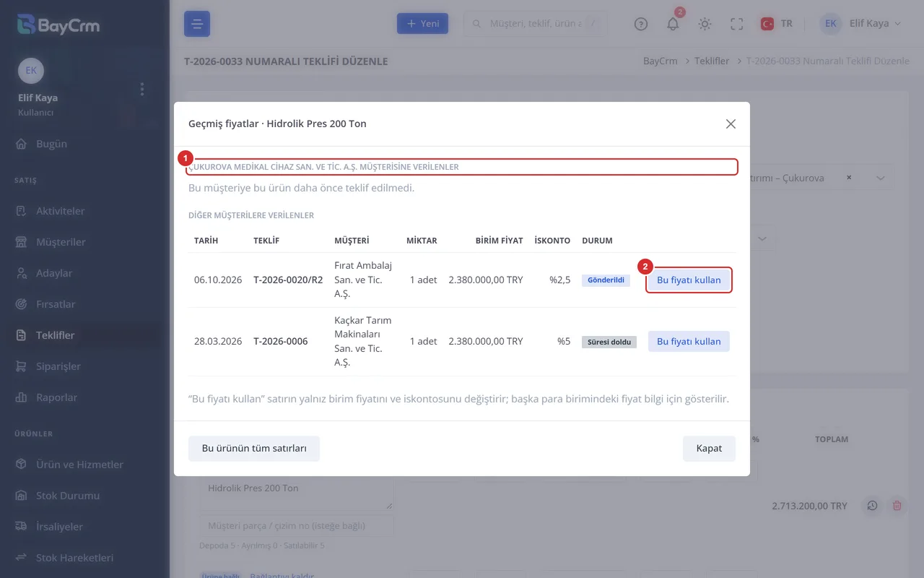Clear the Çukurova selection with the × mark
Screen dimensions: 924x578
point(849,178)
